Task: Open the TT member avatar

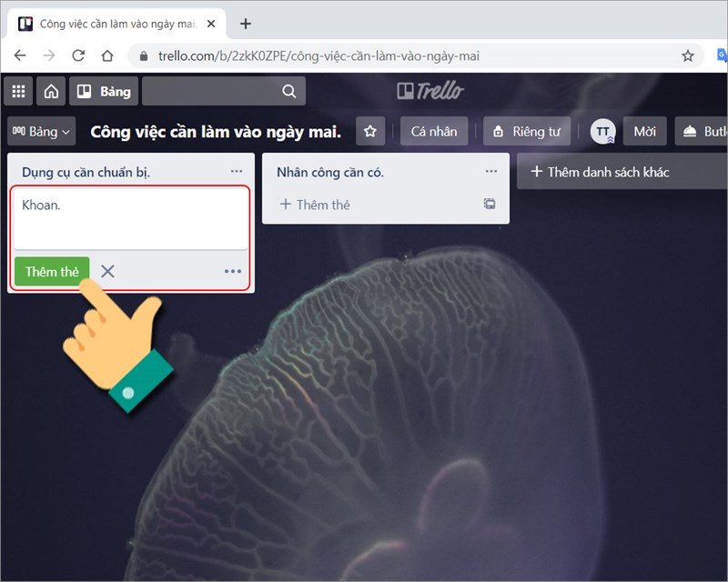Action: coord(602,131)
